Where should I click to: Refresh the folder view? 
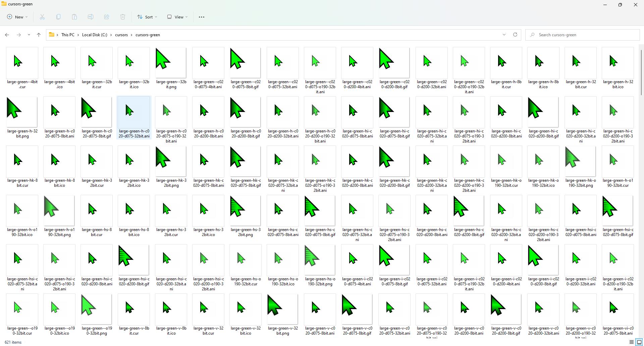[515, 35]
